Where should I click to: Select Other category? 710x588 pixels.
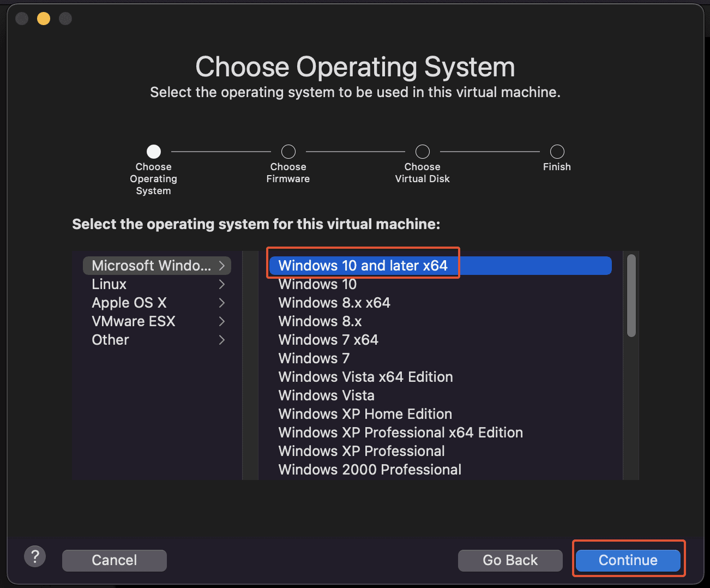tap(157, 340)
